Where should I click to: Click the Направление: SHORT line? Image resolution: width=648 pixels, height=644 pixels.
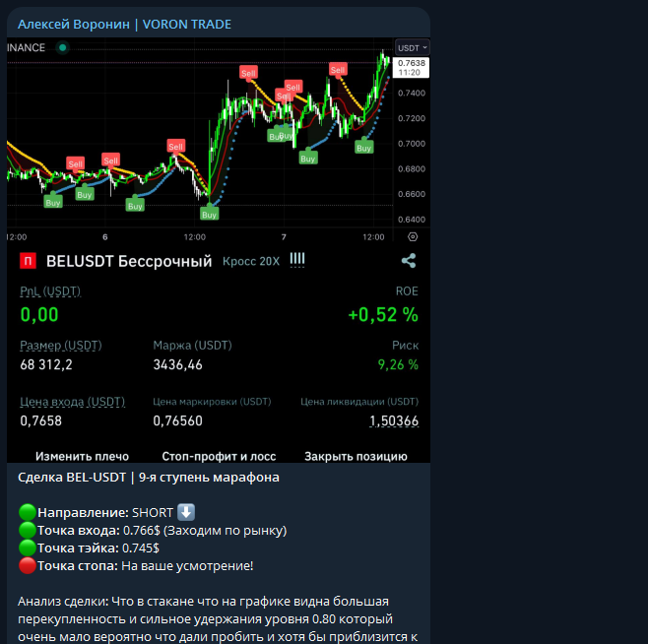tap(107, 513)
